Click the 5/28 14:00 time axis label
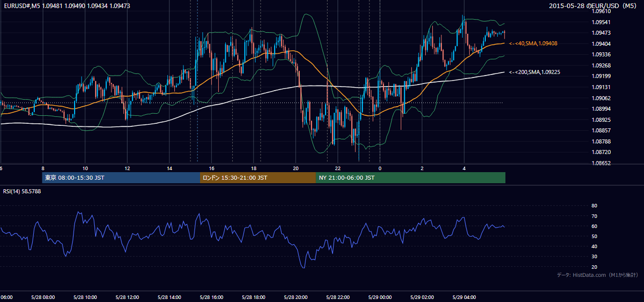This screenshot has height=302, width=644. click(169, 297)
